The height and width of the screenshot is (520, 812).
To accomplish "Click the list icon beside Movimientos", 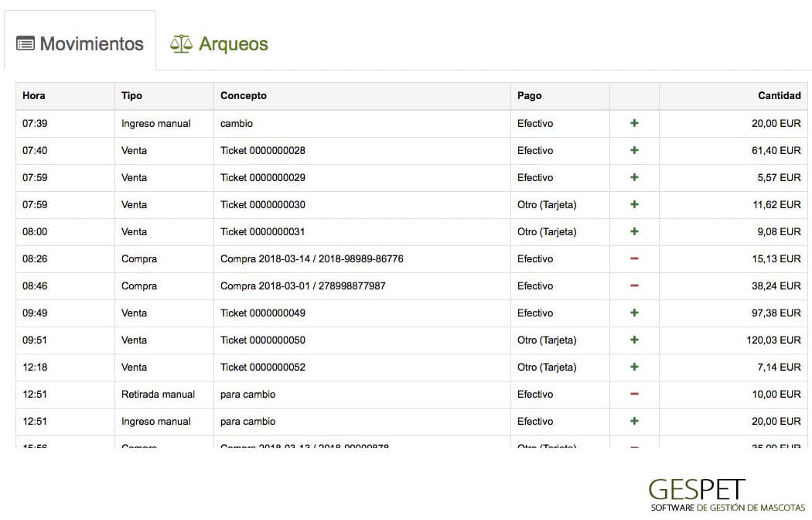I will coord(26,43).
